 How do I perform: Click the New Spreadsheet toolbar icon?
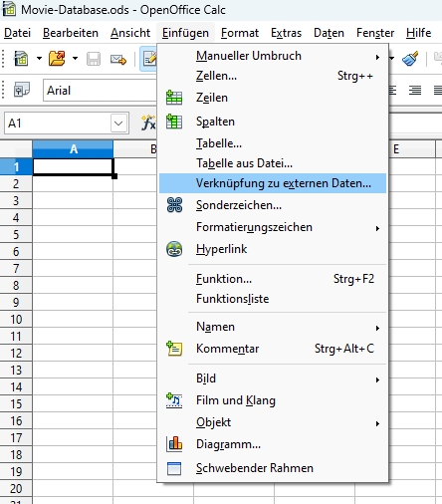(x=21, y=59)
